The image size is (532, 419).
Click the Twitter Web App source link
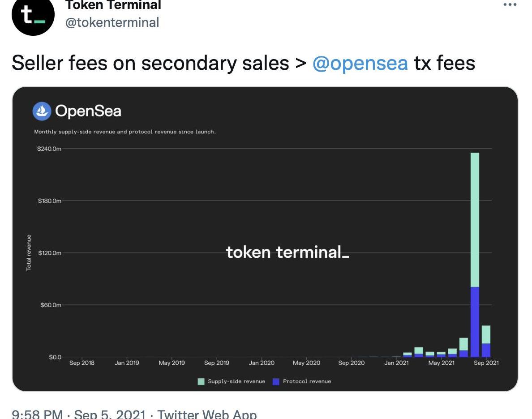pos(207,414)
